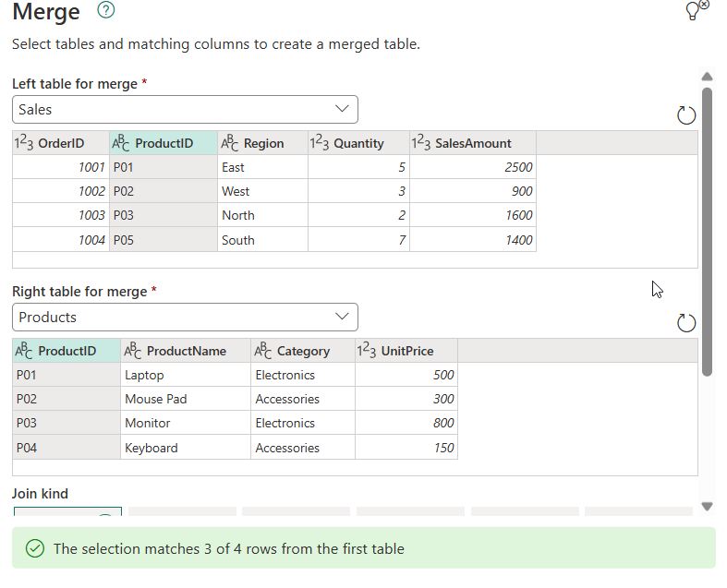Open the Merge help question mark icon
The height and width of the screenshot is (588, 727).
tap(105, 10)
